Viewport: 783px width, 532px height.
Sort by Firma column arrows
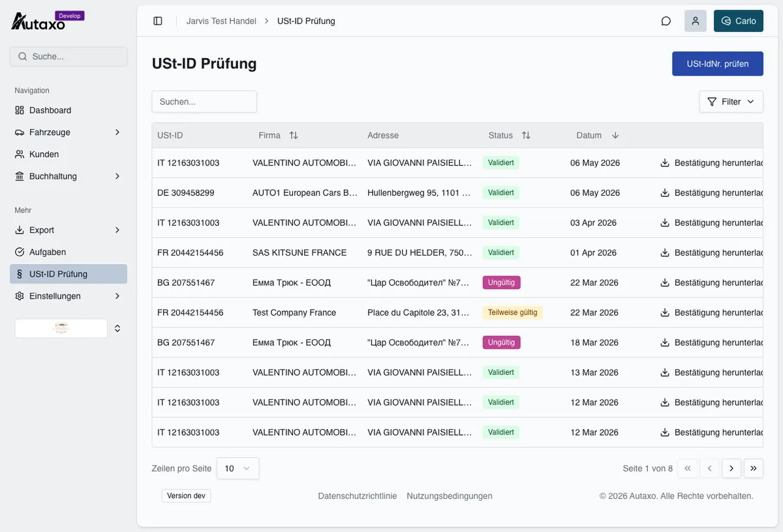click(x=294, y=136)
